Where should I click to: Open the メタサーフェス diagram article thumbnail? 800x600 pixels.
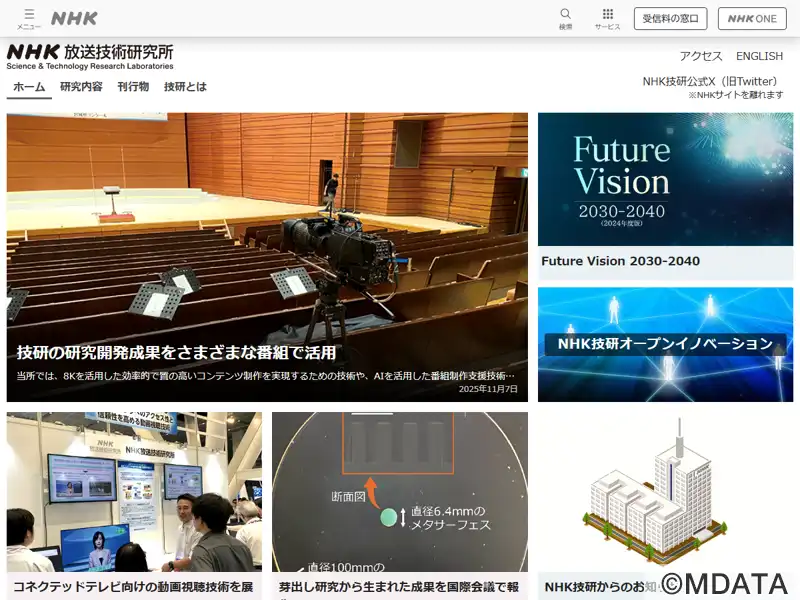[400, 492]
